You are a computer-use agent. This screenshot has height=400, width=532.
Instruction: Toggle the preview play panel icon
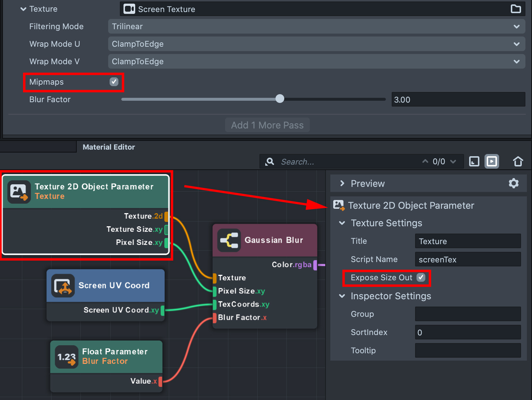[492, 161]
